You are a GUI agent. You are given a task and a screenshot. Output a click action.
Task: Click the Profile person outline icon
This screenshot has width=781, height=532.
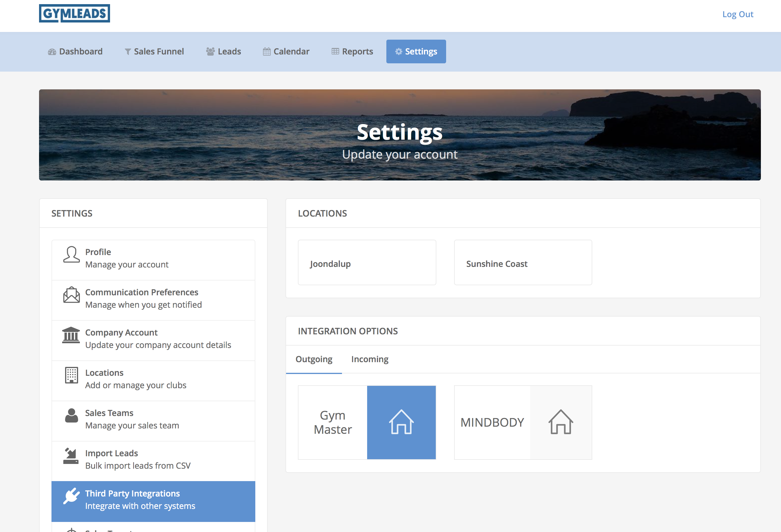click(x=71, y=254)
